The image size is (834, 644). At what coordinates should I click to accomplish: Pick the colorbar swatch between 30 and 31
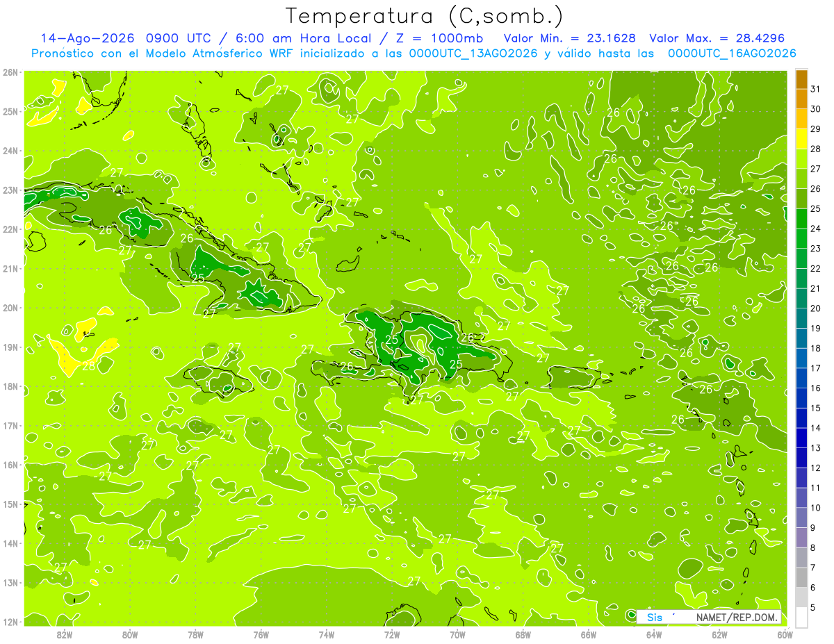click(801, 99)
